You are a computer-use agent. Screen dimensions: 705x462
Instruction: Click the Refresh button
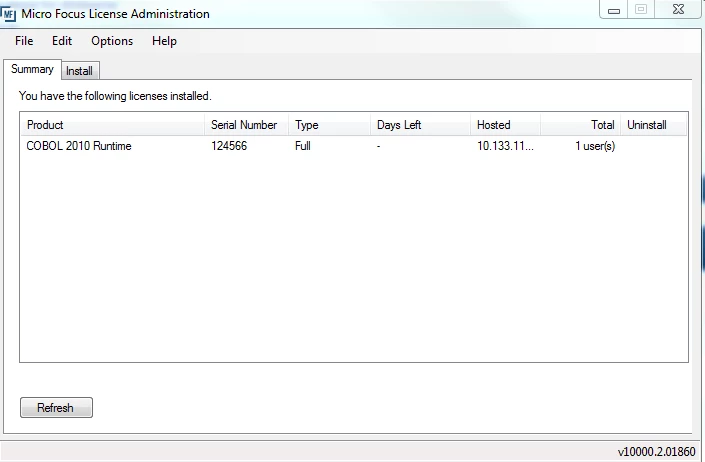pos(56,408)
